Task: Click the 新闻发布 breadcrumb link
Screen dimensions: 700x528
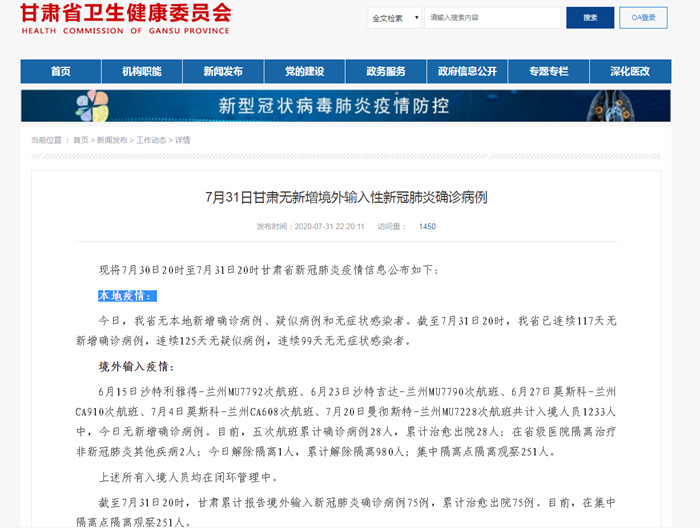Action: point(112,140)
